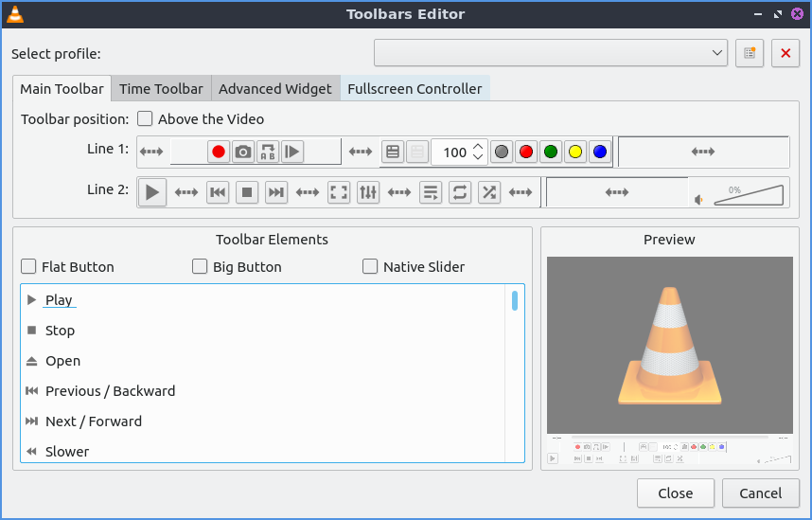Click the camera snapshot icon
Viewport: 812px width, 520px height.
pos(243,152)
